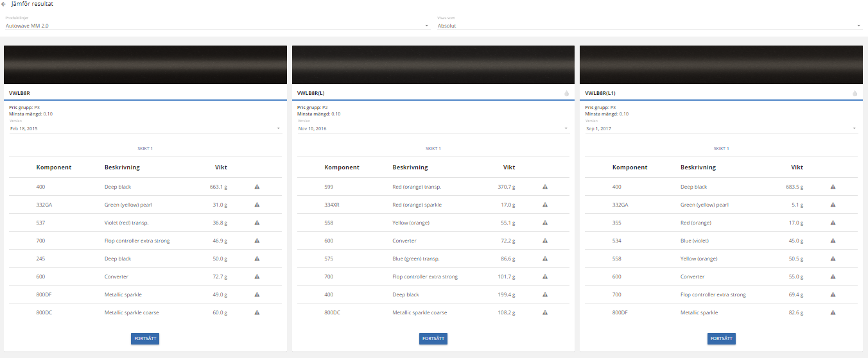Click the color preview swatch above VWLB8R
Image resolution: width=868 pixels, height=358 pixels.
click(145, 64)
